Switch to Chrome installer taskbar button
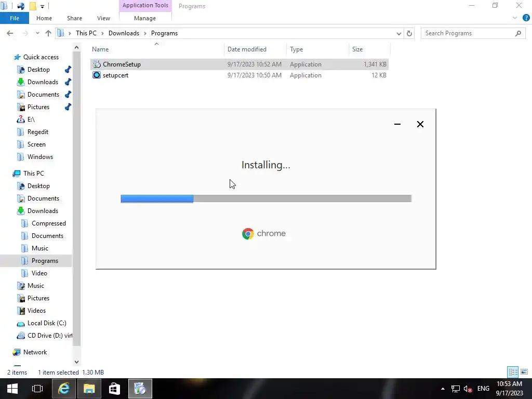This screenshot has height=399, width=532. click(x=140, y=389)
